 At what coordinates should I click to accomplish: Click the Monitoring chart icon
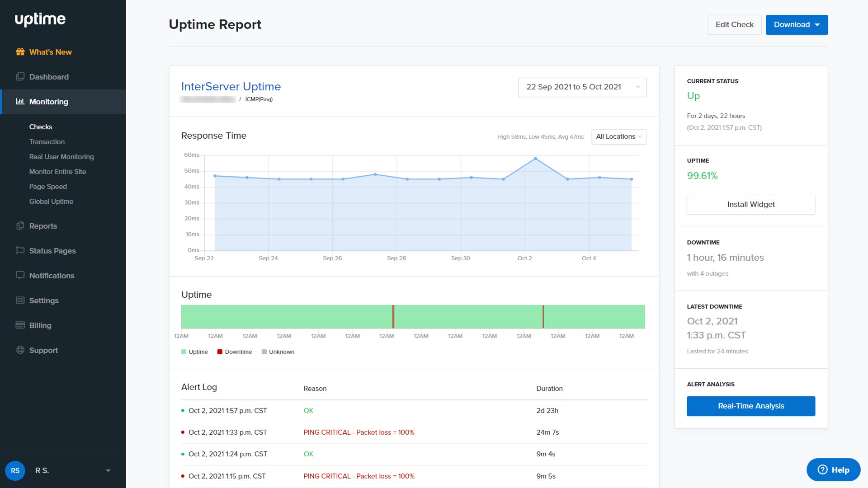(x=20, y=101)
